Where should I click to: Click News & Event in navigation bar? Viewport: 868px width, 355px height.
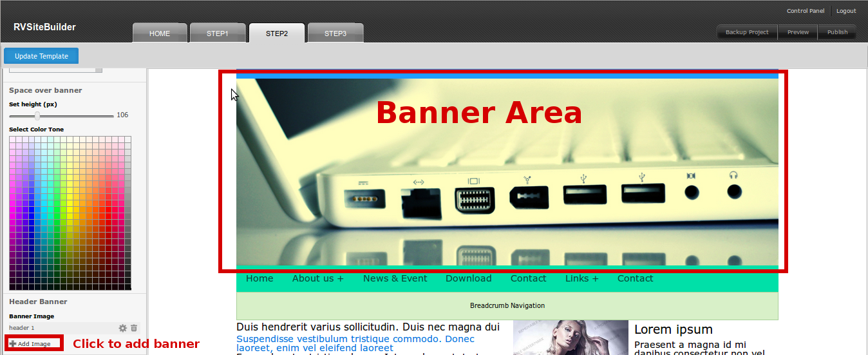coord(395,278)
